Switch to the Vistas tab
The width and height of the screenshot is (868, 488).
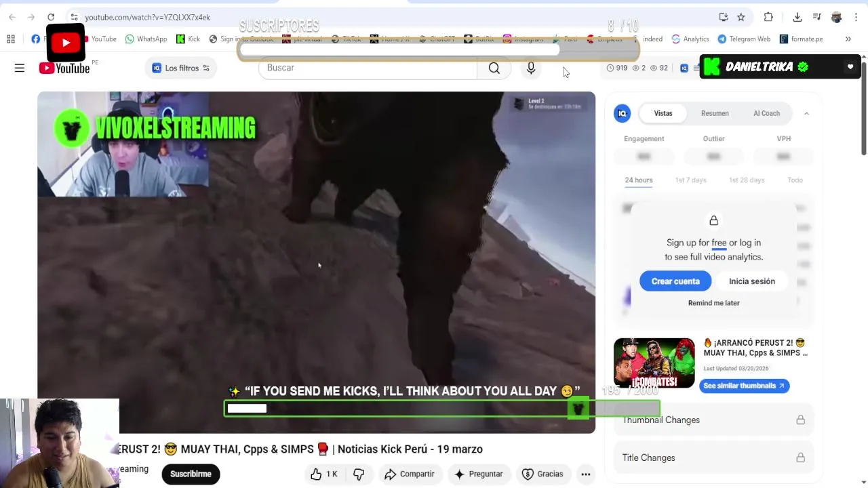pyautogui.click(x=663, y=113)
